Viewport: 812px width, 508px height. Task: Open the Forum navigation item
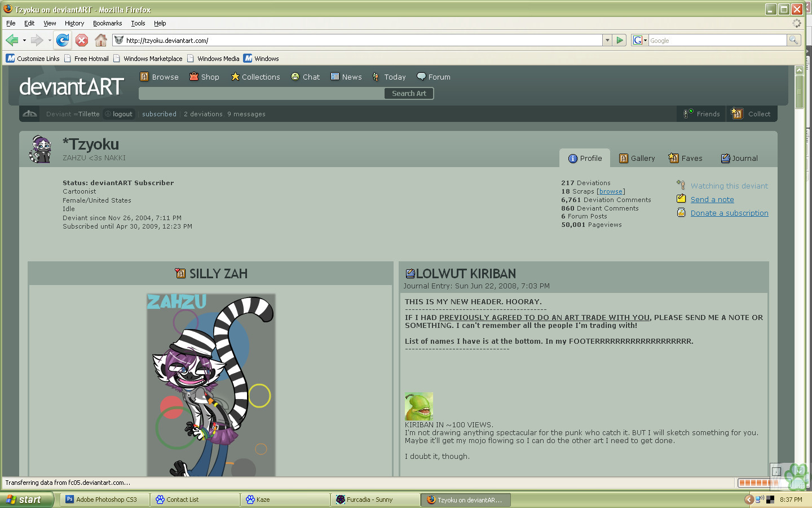[434, 77]
